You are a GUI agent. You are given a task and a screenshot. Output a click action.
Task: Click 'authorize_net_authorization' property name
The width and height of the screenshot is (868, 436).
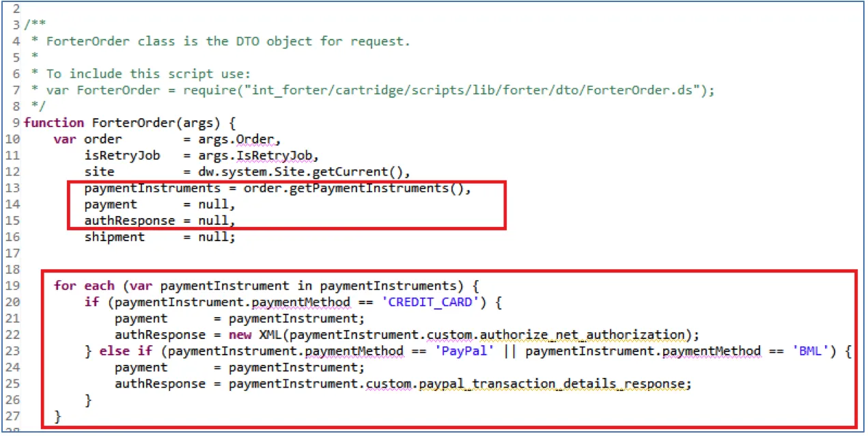pyautogui.click(x=583, y=335)
